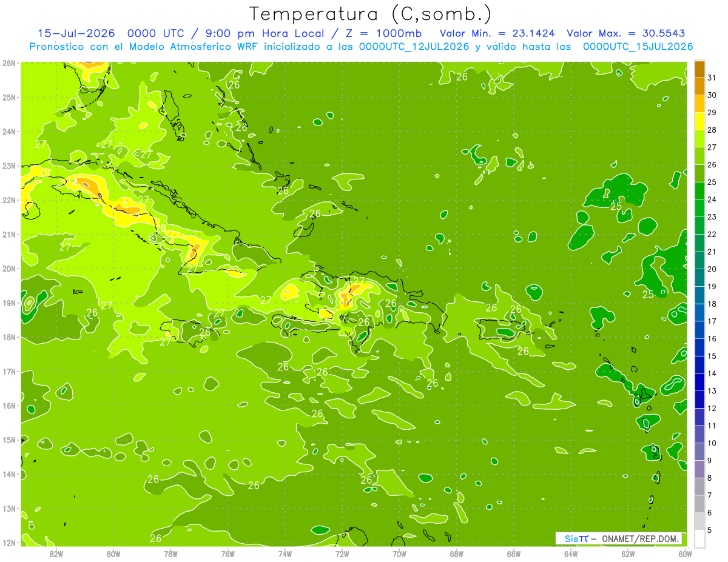Pick the yellow colorbar segment between 28 and 29

[x=699, y=121]
